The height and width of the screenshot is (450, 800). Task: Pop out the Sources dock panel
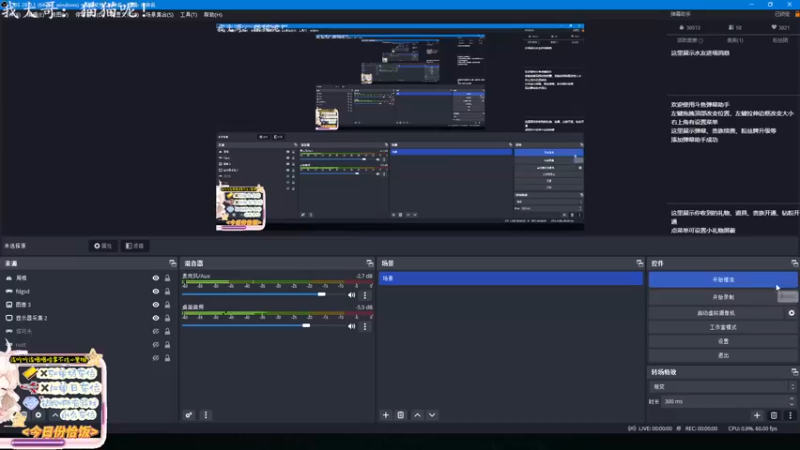[172, 263]
